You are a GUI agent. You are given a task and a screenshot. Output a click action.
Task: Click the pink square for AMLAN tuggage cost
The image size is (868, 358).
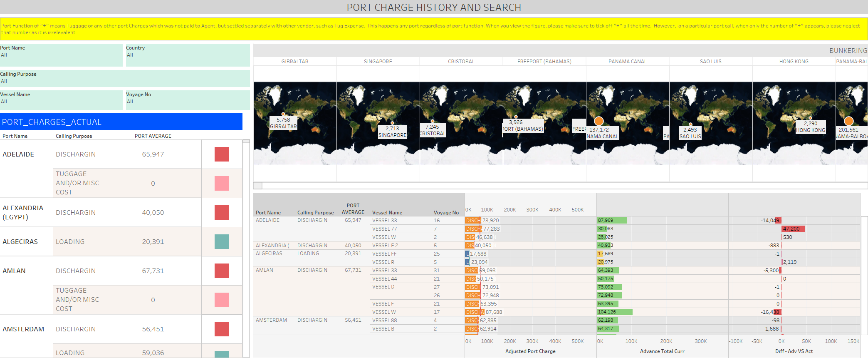[x=222, y=300]
